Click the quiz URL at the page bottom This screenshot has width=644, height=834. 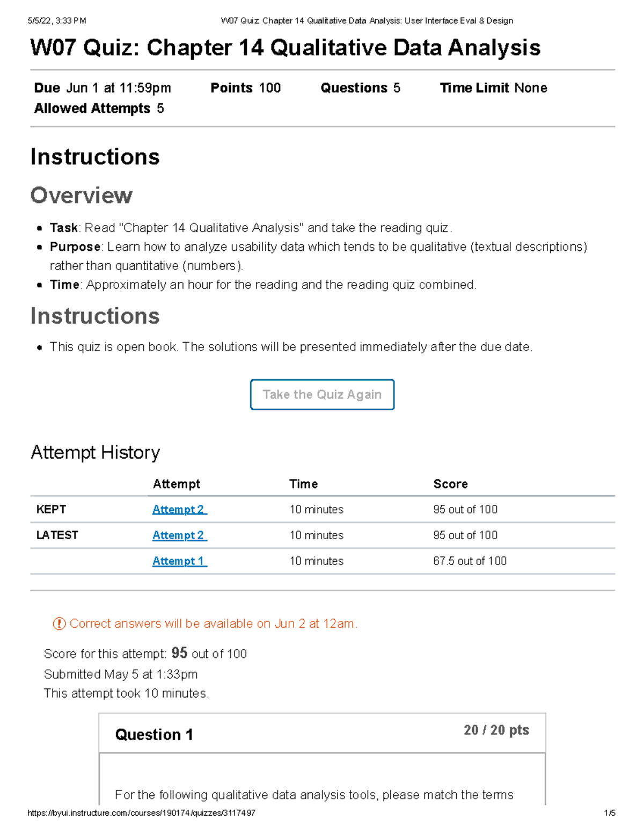(142, 814)
